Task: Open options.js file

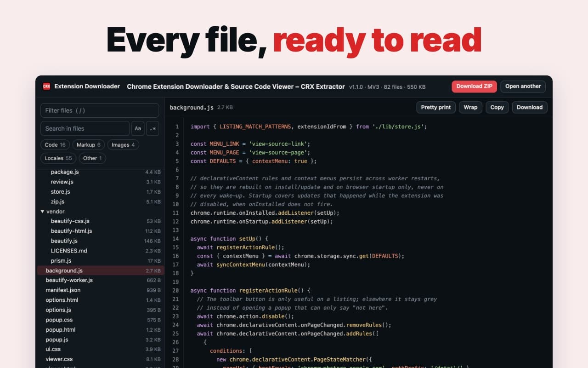Action: (101, 310)
